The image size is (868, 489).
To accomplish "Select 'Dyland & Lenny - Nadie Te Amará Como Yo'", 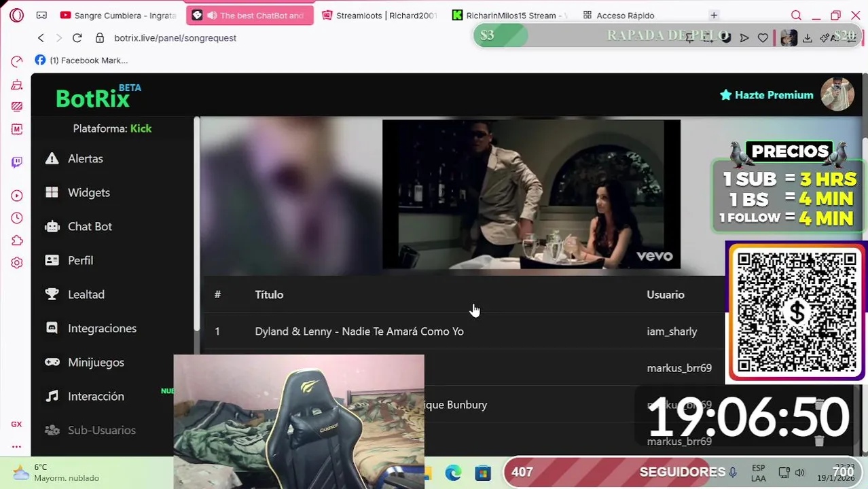I will [x=359, y=331].
